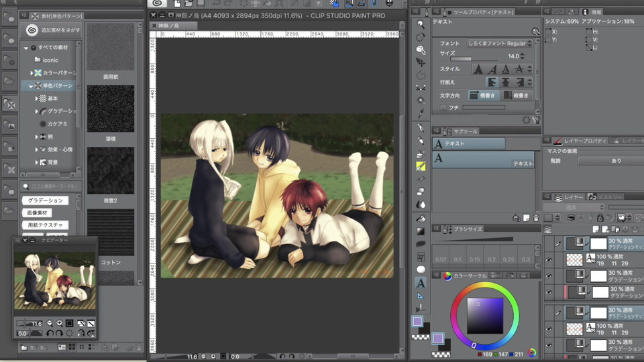644x362 pixels.
Task: Click the 用紙テクスチャ tag button
Action: pos(45,225)
